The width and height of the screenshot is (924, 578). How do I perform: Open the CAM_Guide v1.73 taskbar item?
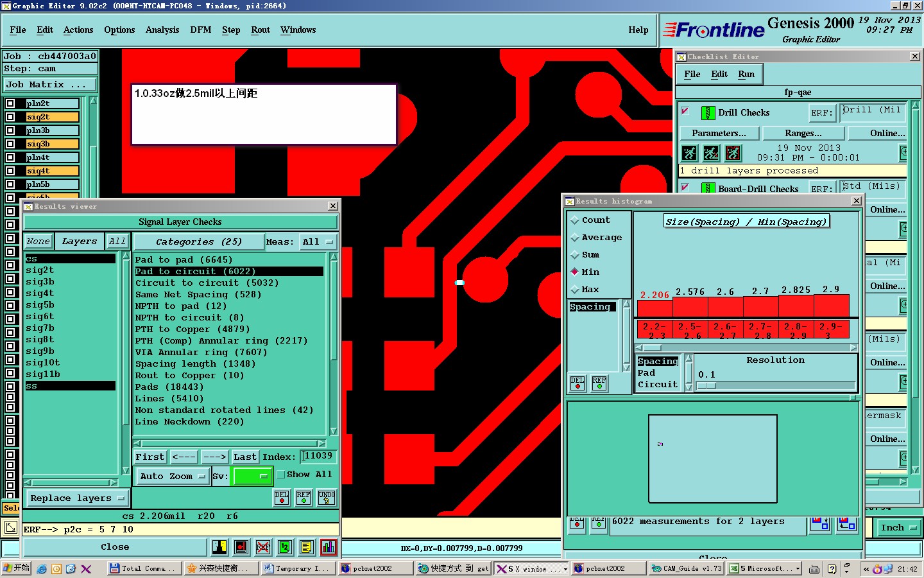click(x=685, y=568)
